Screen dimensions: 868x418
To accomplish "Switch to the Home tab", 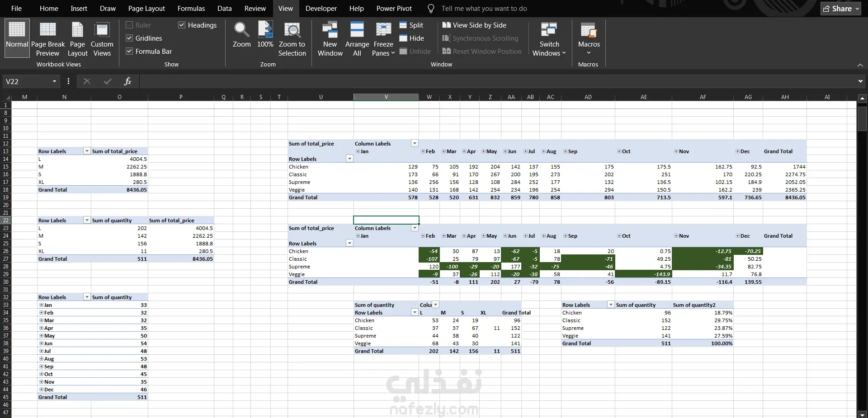I will pyautogui.click(x=49, y=9).
